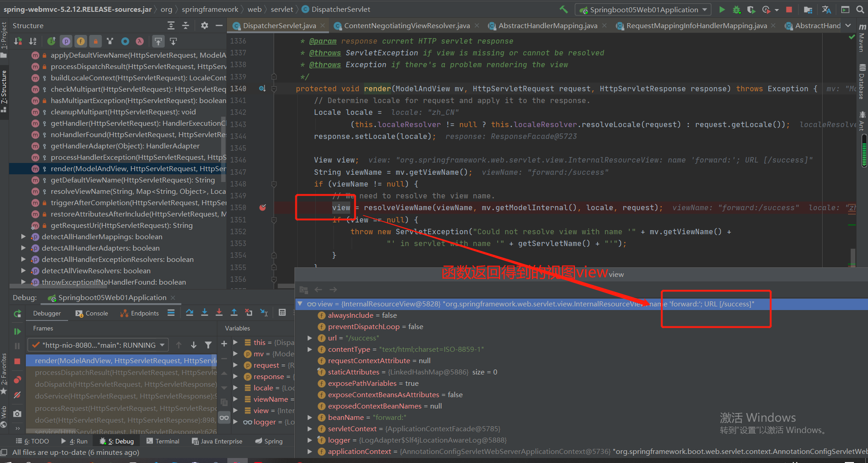Show hidden editor tabs chevron

click(848, 25)
